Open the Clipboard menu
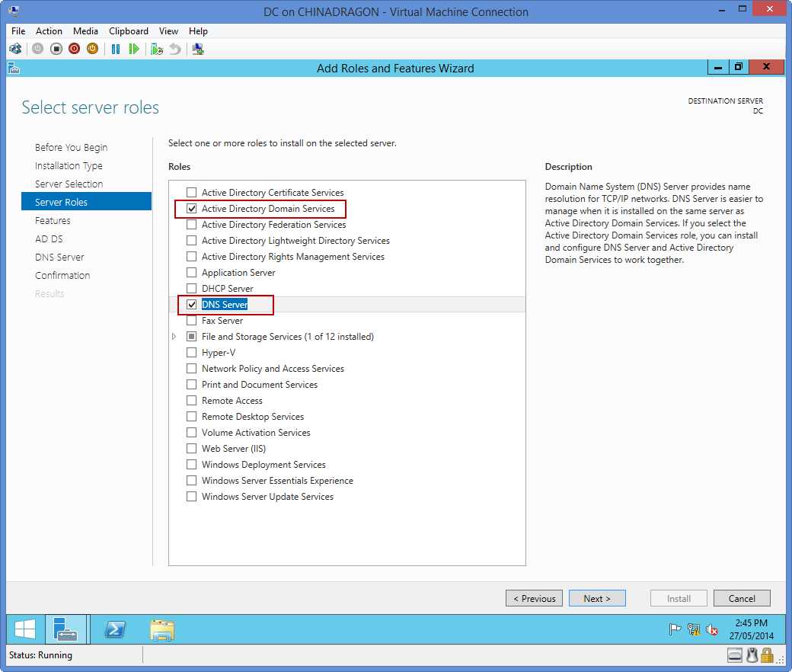Viewport: 792px width, 672px height. pos(129,30)
